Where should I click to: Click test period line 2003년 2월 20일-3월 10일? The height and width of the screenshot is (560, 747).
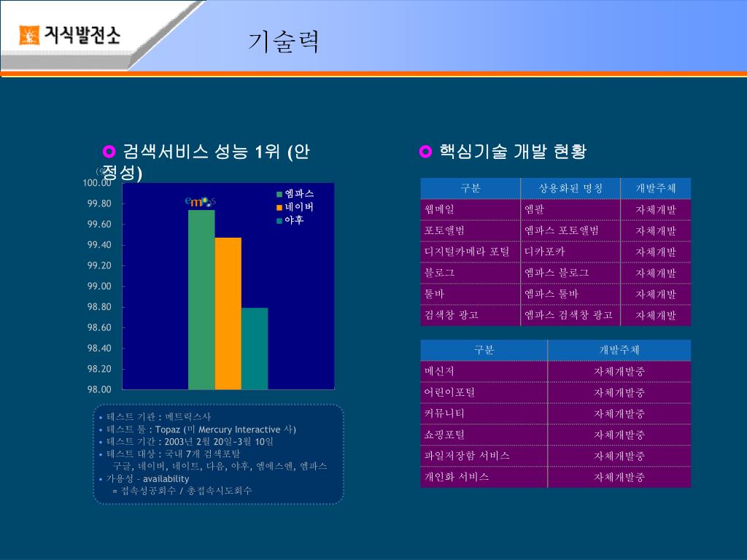(x=190, y=441)
